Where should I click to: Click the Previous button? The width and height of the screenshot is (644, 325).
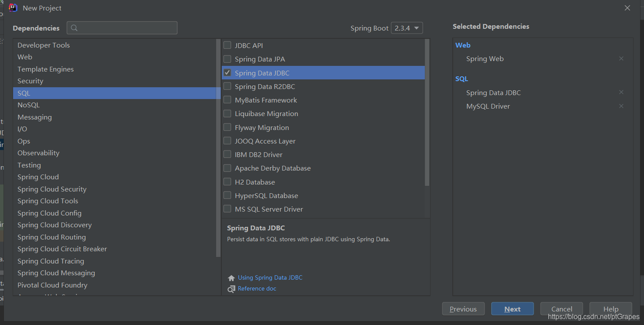463,309
